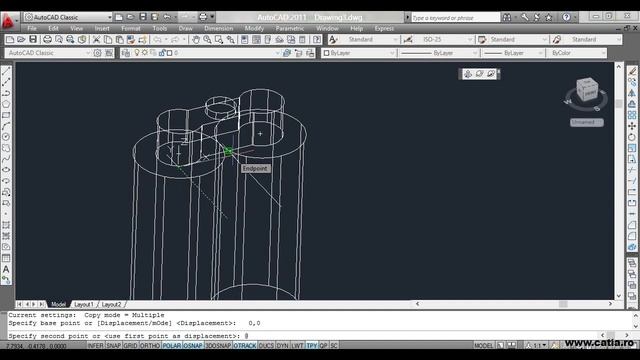Click the Cut scissors icon
Image resolution: width=640 pixels, height=360 pixels.
tap(96, 40)
